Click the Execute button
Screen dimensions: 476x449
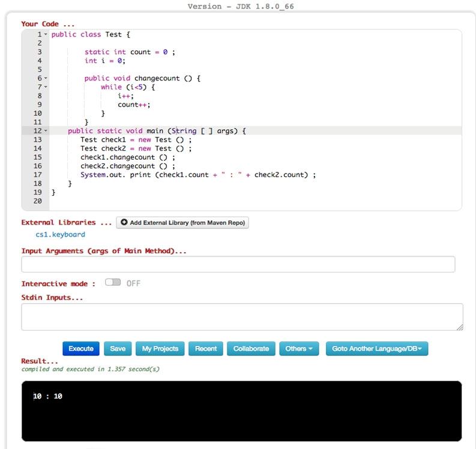pos(81,349)
